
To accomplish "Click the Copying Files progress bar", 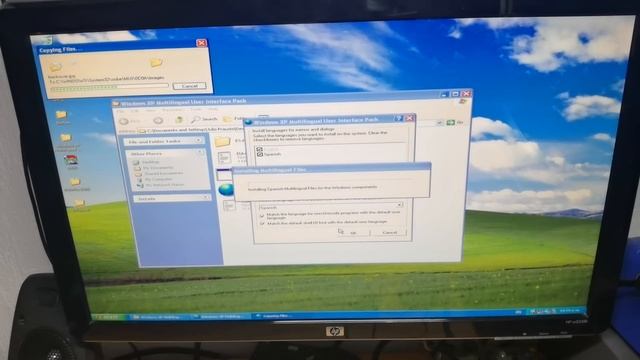I will (x=109, y=87).
